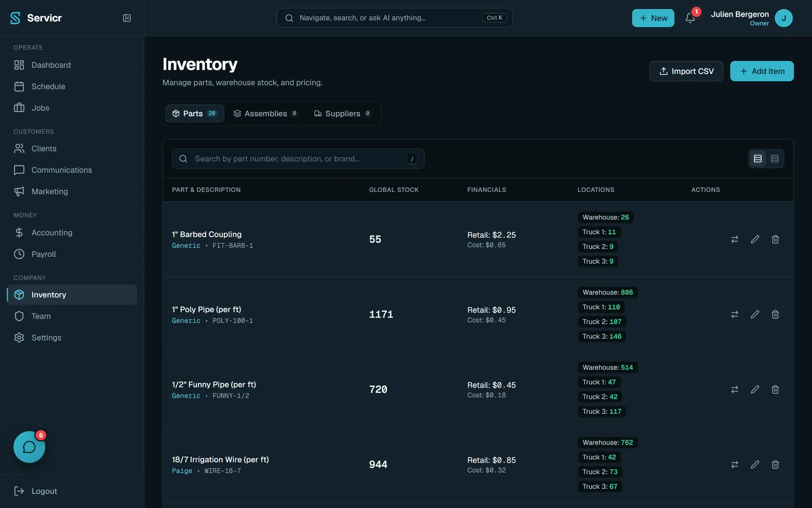Viewport: 812px width, 508px height.
Task: Edit the 1/2" Funny Pipe part
Action: tap(755, 390)
